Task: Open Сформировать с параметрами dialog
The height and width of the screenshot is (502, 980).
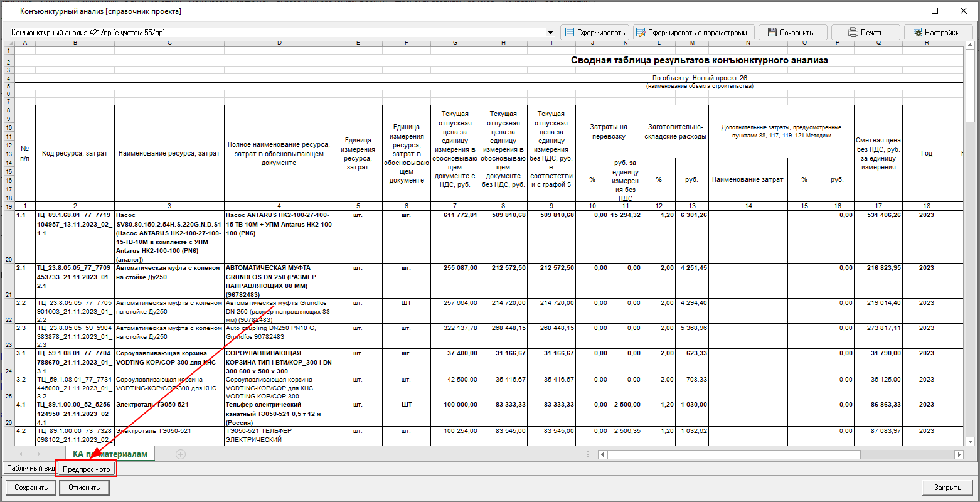Action: coord(693,33)
